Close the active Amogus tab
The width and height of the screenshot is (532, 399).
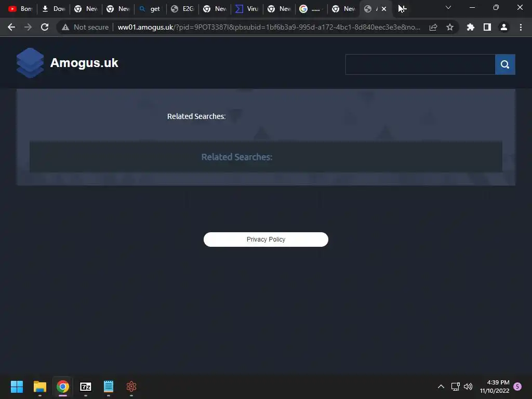coord(384,9)
